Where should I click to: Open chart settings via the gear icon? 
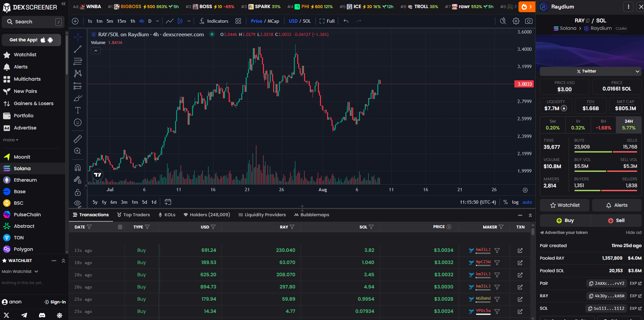(516, 21)
